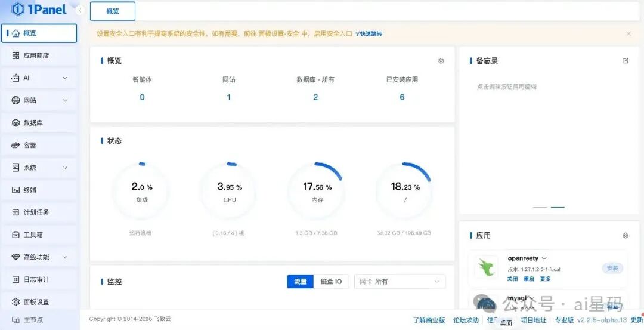Dismiss the security entrance warning banner
644x330 pixels.
click(629, 33)
